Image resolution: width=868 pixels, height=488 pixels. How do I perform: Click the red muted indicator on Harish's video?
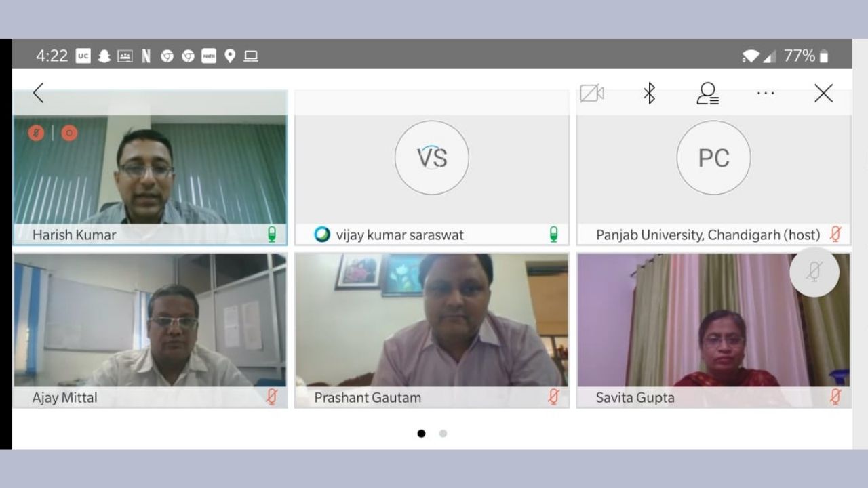pyautogui.click(x=37, y=133)
